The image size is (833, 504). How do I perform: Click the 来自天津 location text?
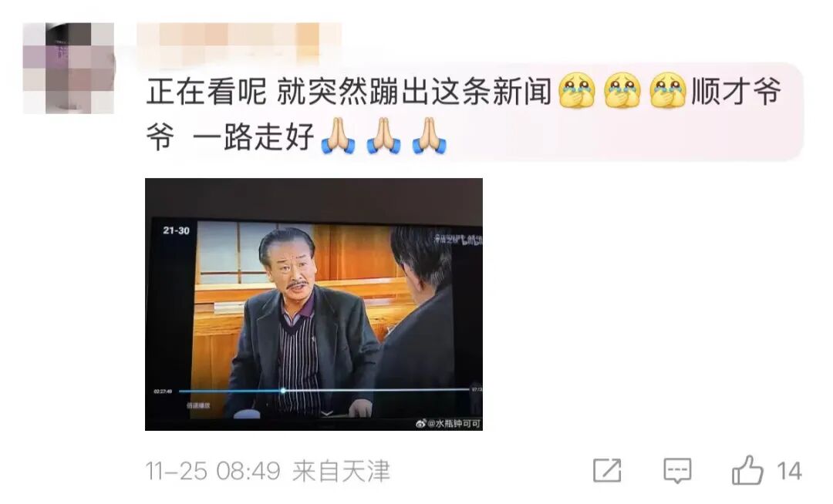[341, 471]
